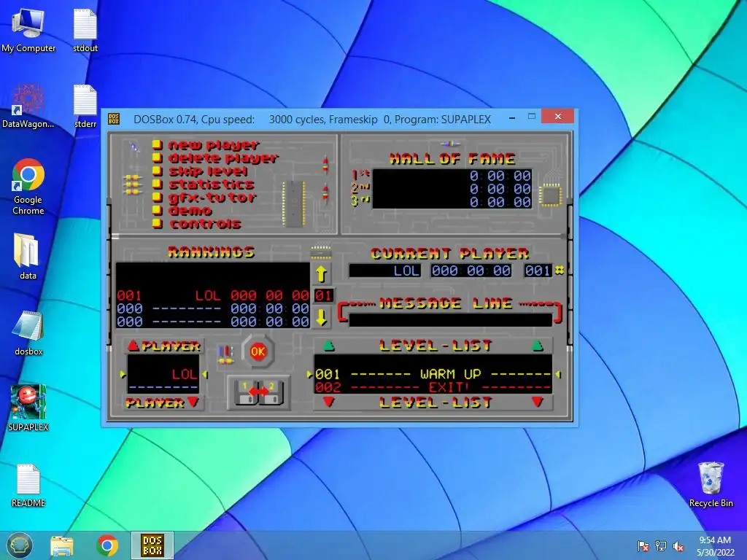Open the My Computer desktop icon

tap(28, 31)
